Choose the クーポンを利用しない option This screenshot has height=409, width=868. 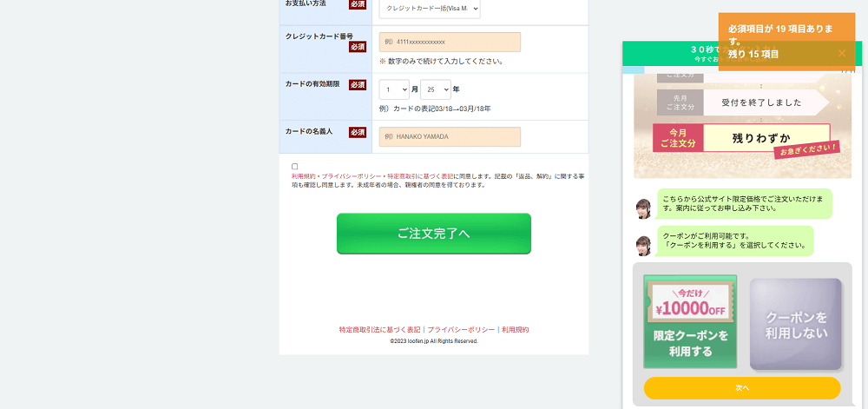tap(795, 324)
